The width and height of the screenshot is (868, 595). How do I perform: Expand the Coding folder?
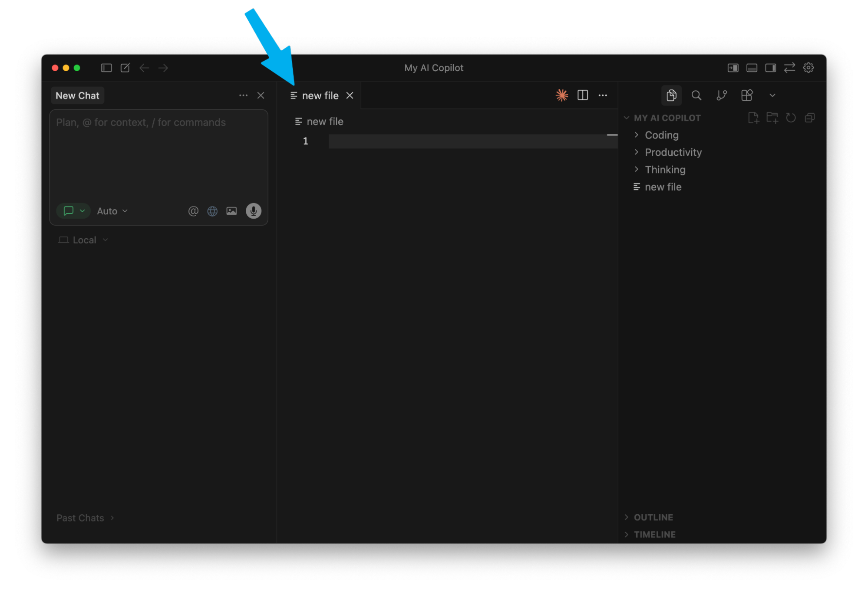661,135
